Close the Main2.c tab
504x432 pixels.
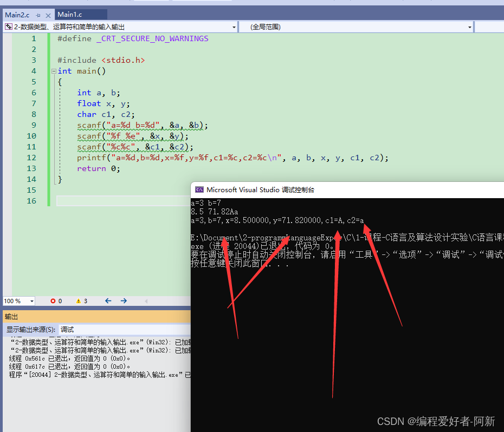(48, 15)
